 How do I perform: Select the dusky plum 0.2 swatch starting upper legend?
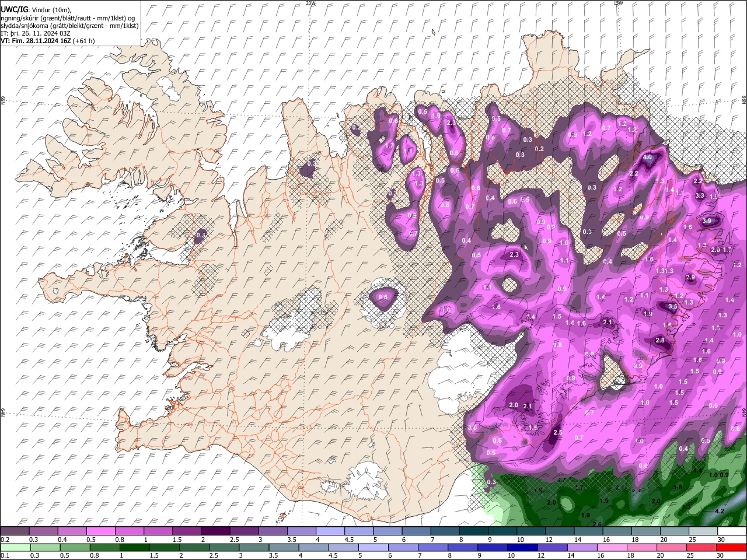pyautogui.click(x=15, y=531)
